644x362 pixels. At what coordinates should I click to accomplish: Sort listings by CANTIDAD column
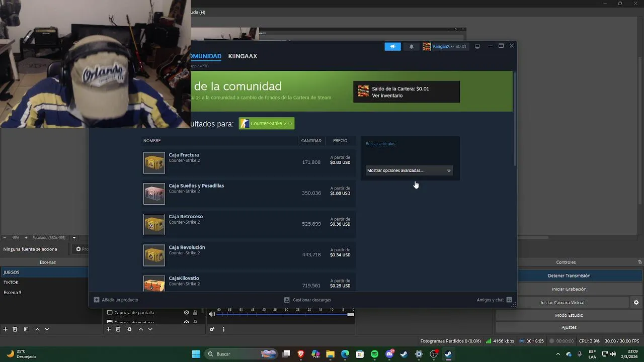coord(311,141)
